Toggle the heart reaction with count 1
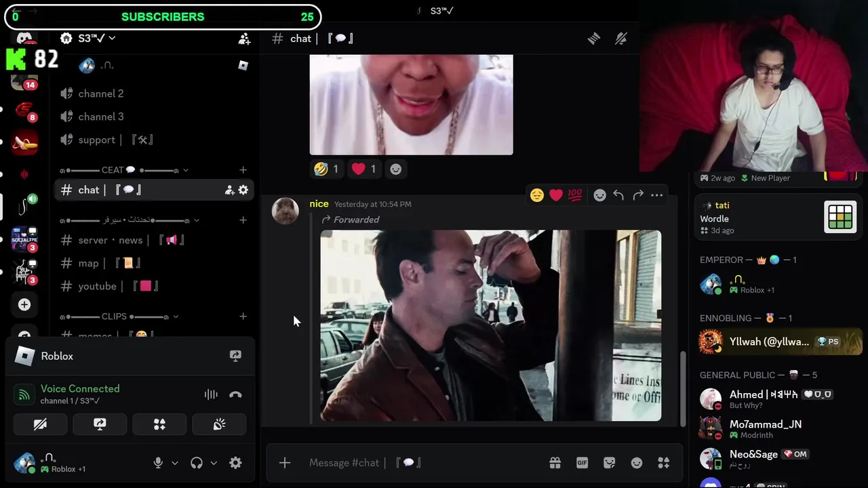Screen dimensions: 868x488 [x=364, y=169]
